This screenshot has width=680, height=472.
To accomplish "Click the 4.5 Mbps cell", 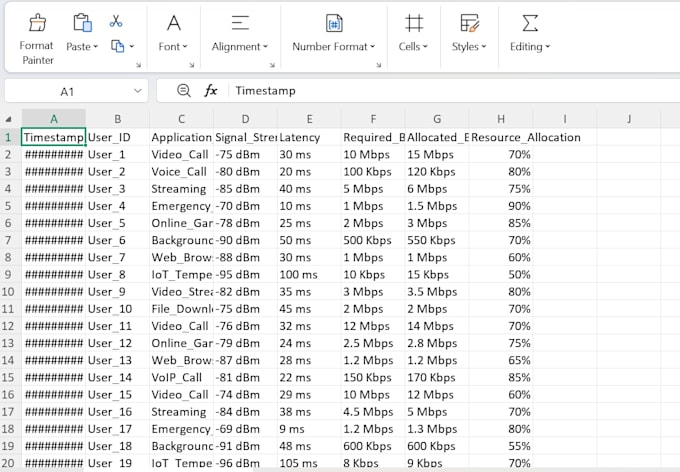I will 373,412.
